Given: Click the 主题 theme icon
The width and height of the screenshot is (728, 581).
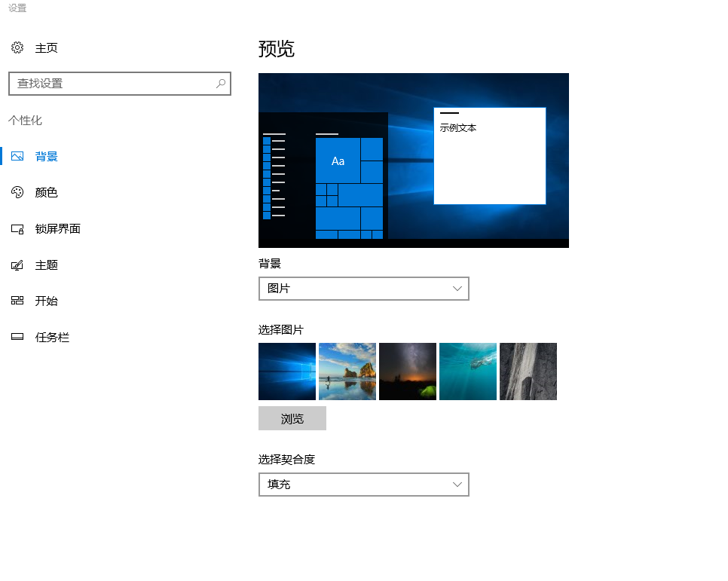Looking at the screenshot, I should pyautogui.click(x=17, y=265).
